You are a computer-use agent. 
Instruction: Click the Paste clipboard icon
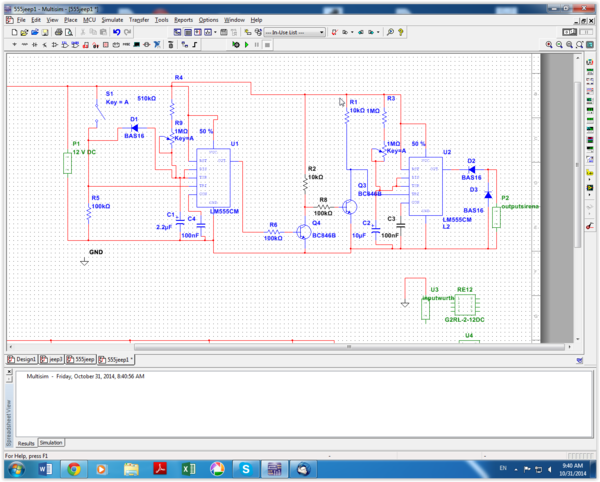click(x=103, y=33)
